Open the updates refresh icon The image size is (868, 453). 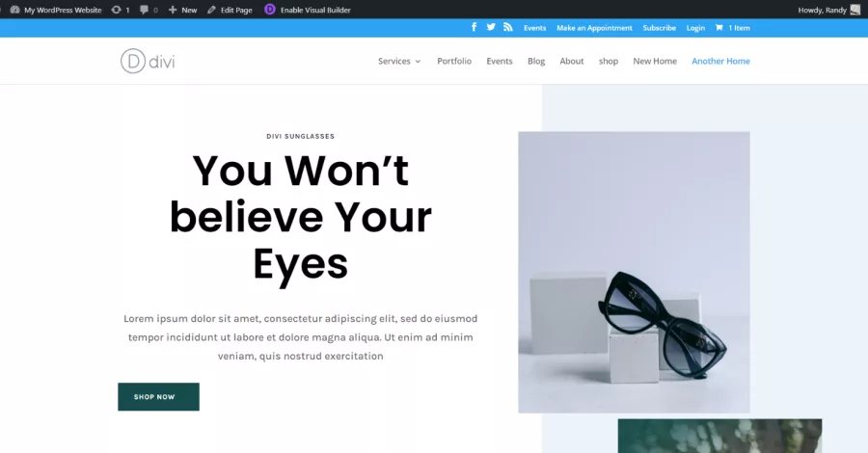[x=116, y=10]
